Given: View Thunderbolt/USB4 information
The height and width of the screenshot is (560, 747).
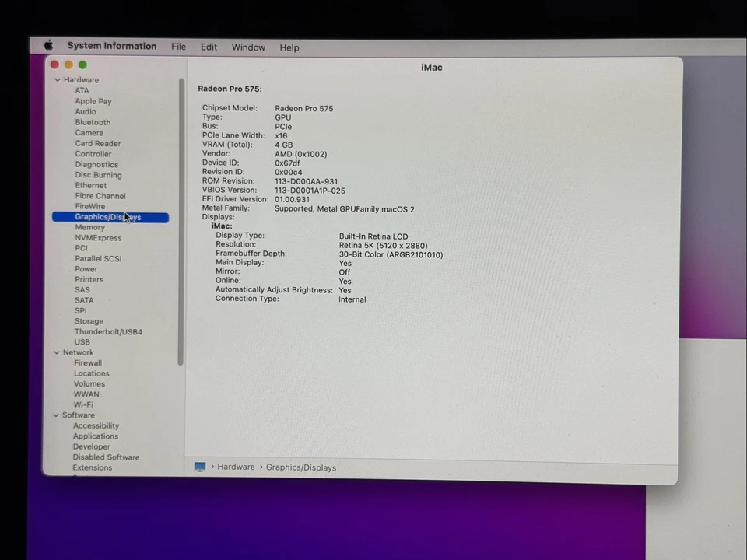Looking at the screenshot, I should (x=108, y=331).
